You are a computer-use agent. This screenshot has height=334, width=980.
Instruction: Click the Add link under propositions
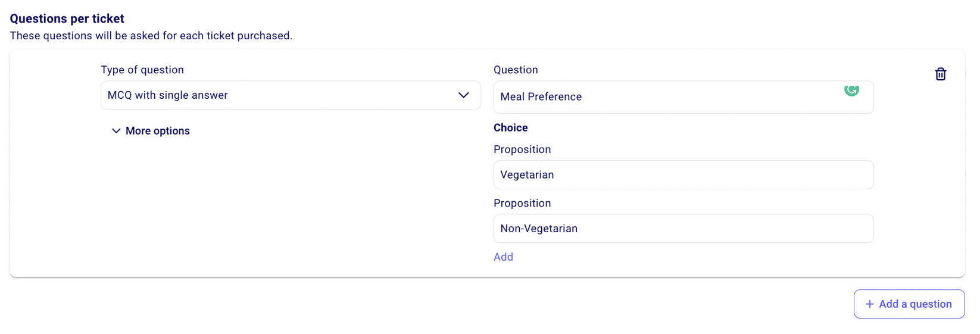[x=503, y=257]
